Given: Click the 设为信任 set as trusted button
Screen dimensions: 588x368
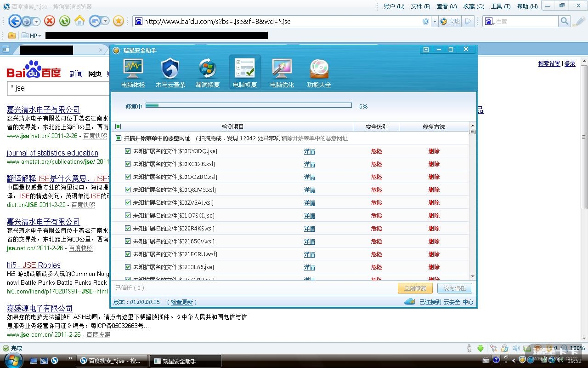Looking at the screenshot, I should [x=455, y=288].
